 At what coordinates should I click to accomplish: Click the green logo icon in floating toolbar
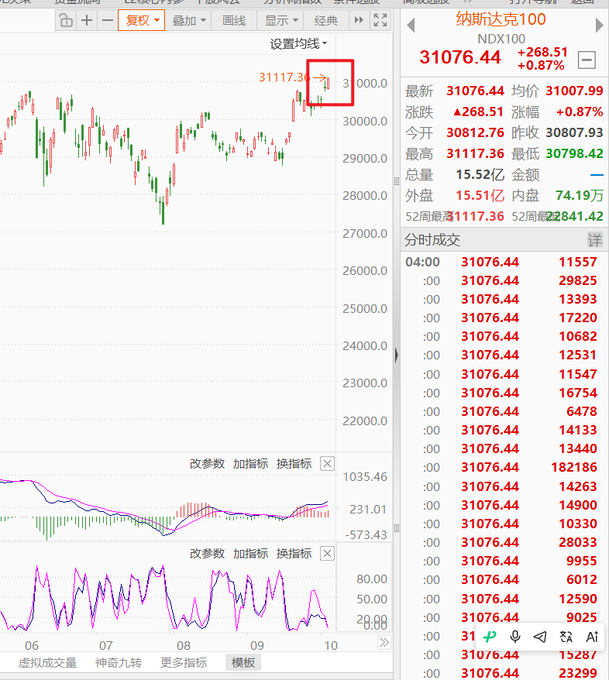pos(490,637)
